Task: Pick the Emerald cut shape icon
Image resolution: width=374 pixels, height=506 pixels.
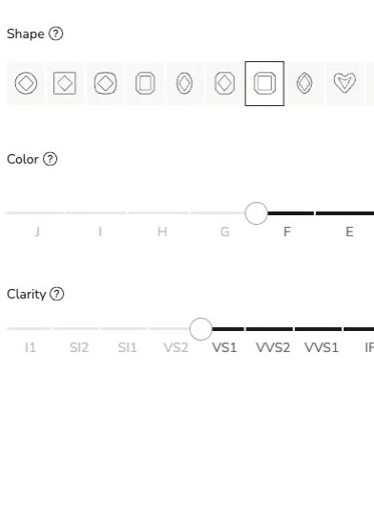Action: coord(145,83)
